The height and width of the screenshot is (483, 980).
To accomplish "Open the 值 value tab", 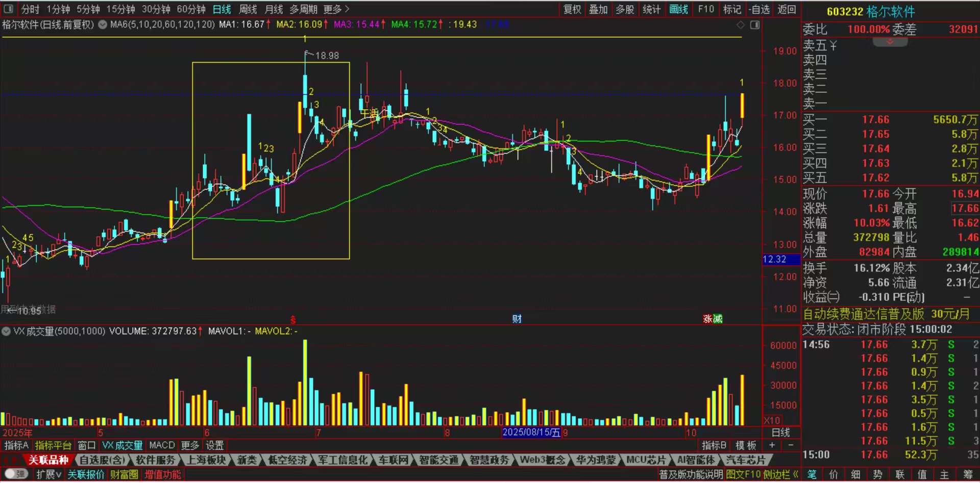I will 922,474.
